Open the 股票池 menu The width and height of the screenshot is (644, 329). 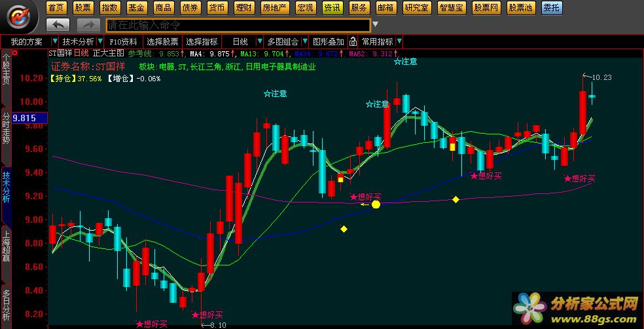(x=520, y=8)
